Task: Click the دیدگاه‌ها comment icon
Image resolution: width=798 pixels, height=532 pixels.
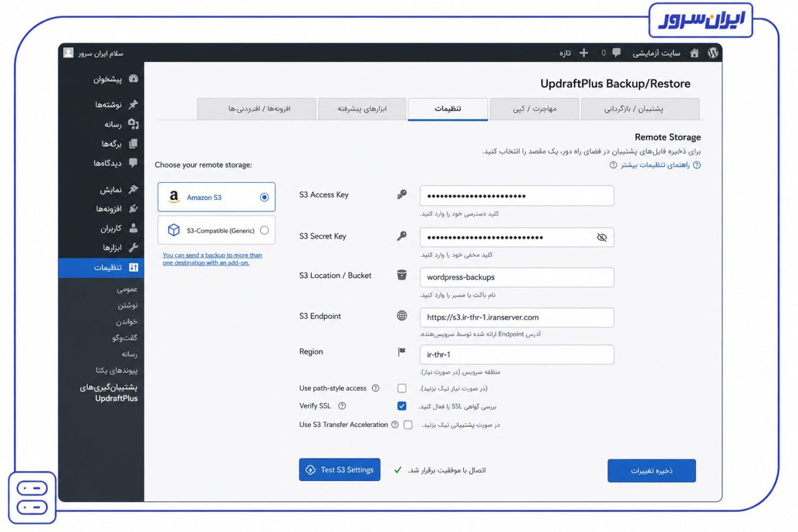Action: [x=133, y=163]
